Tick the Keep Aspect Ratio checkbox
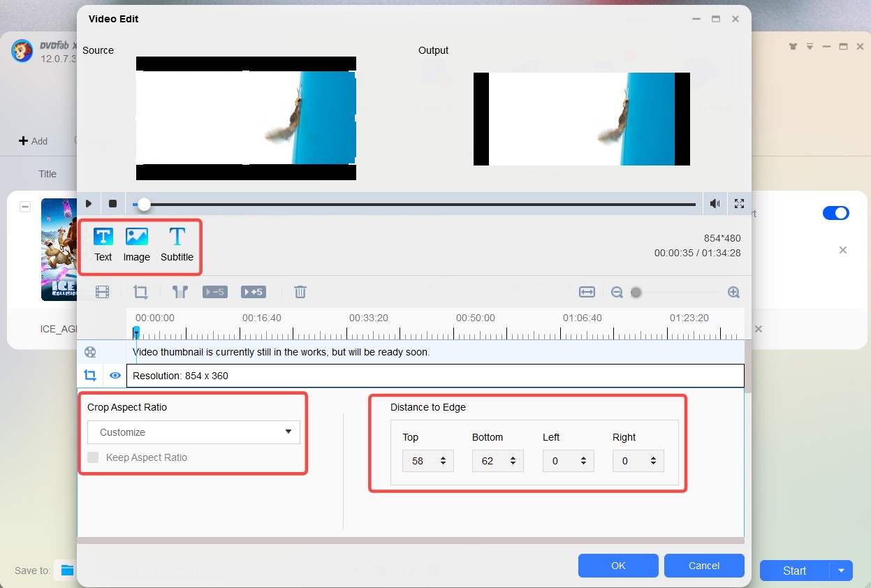Screen dimensions: 871x588 coord(93,457)
